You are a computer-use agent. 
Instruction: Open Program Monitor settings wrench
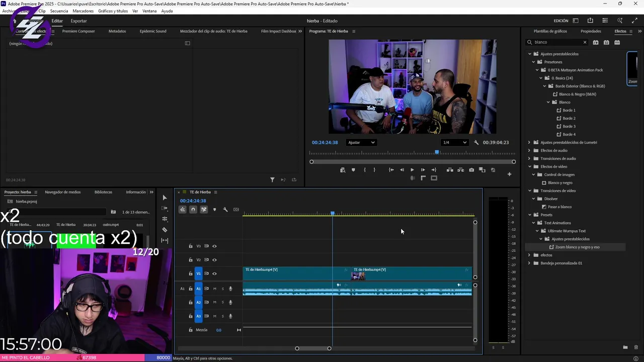(x=476, y=142)
